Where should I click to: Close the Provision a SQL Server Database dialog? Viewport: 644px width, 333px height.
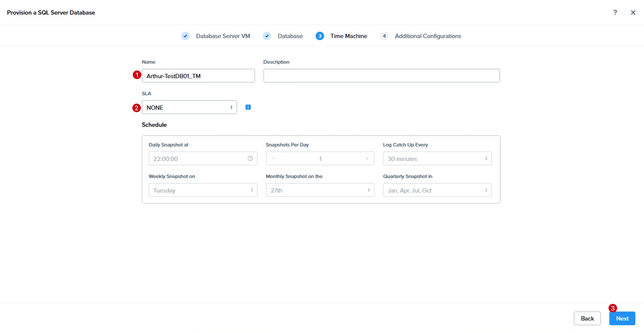pos(633,13)
